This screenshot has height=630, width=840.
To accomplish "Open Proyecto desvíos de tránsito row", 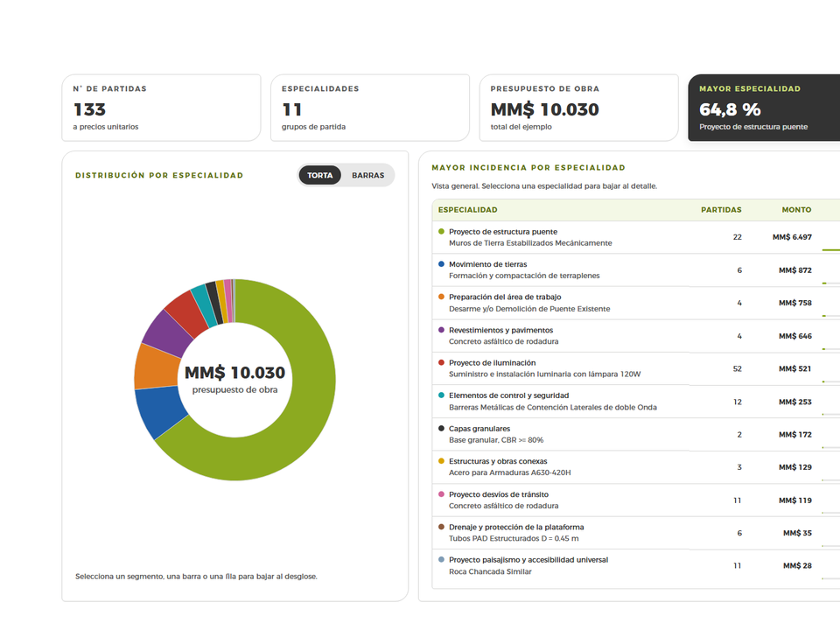I will 636,500.
